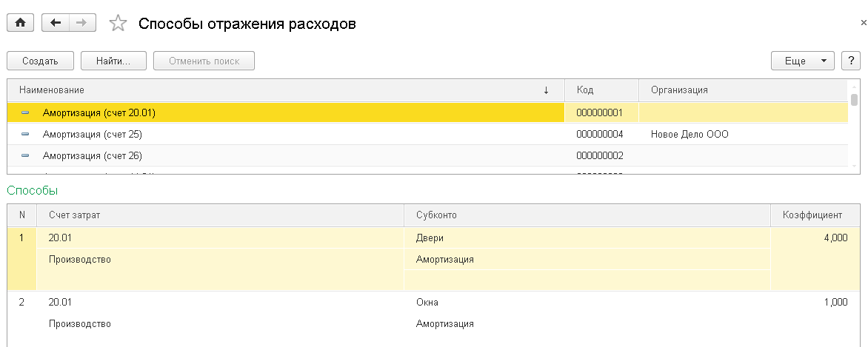Select the Амортизация (счет 20.01) row

pyautogui.click(x=99, y=113)
